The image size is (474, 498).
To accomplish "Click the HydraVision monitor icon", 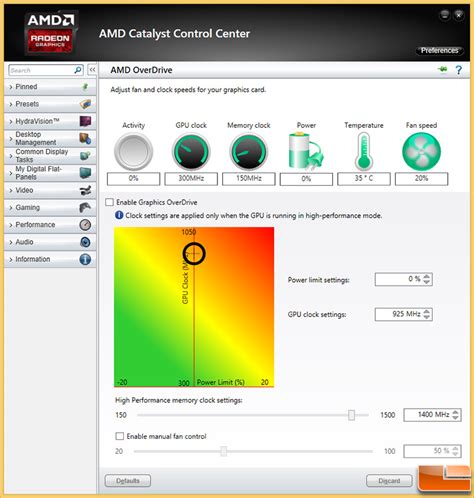I will (x=85, y=121).
